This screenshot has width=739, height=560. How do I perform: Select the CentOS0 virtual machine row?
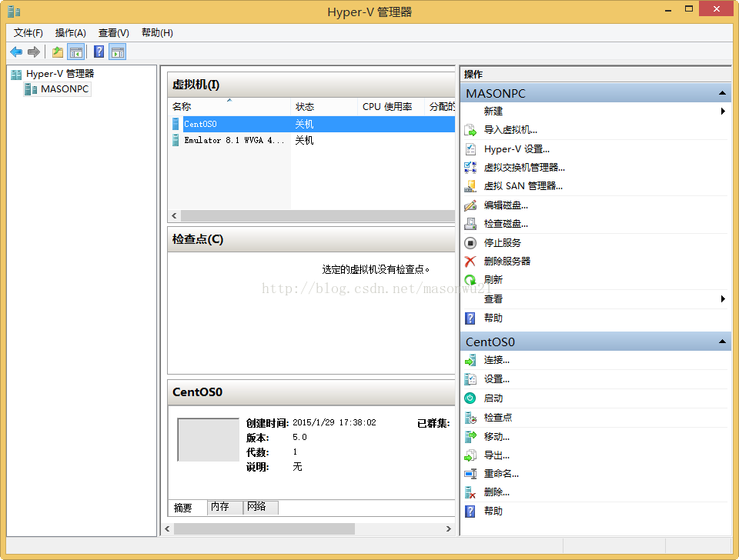(311, 124)
